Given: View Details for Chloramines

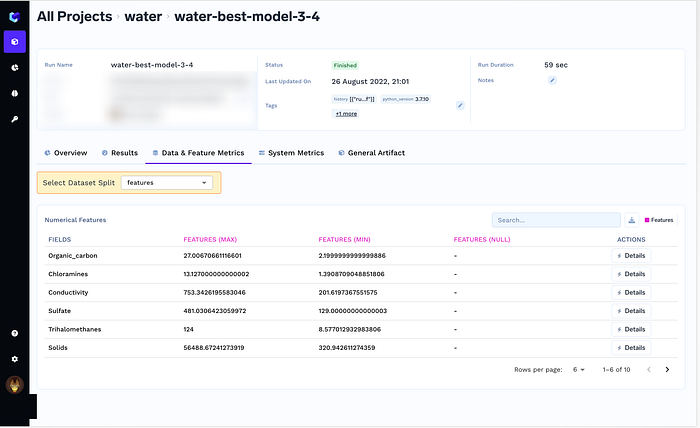Looking at the screenshot, I should [x=631, y=274].
